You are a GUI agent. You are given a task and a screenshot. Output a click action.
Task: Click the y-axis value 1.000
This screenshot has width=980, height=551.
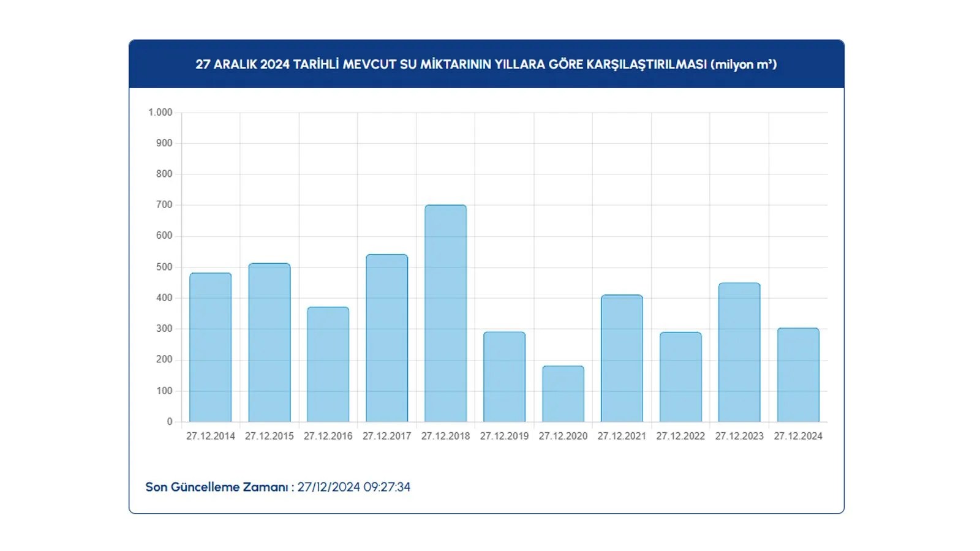[x=160, y=112]
